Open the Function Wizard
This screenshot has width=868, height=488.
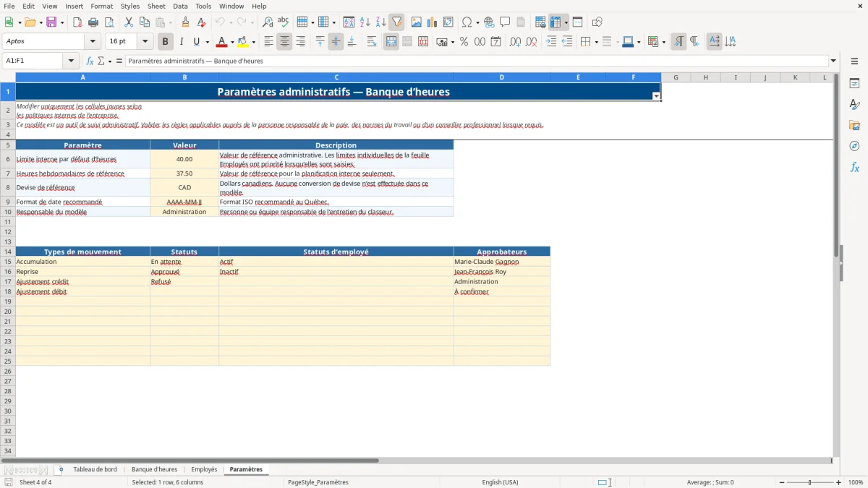[x=90, y=61]
